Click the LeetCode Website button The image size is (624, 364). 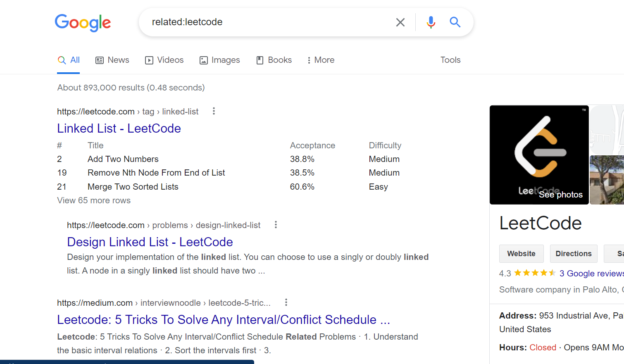pyautogui.click(x=521, y=254)
